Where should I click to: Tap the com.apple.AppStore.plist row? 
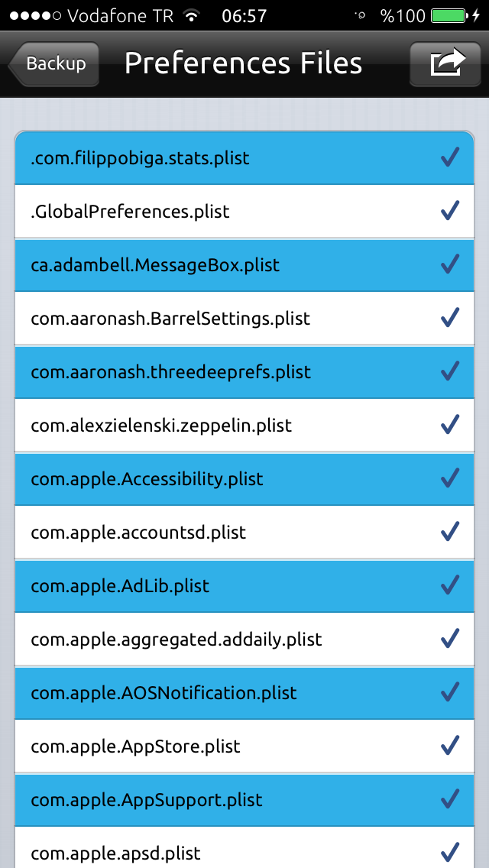[x=244, y=747]
